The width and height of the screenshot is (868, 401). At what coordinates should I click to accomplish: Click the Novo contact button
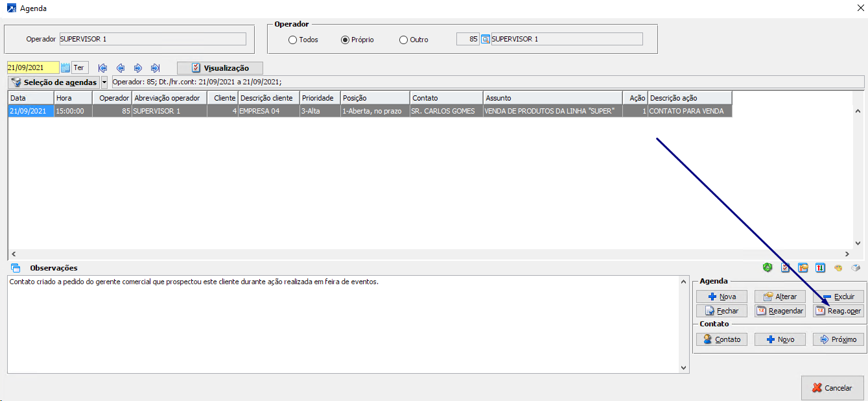click(780, 339)
